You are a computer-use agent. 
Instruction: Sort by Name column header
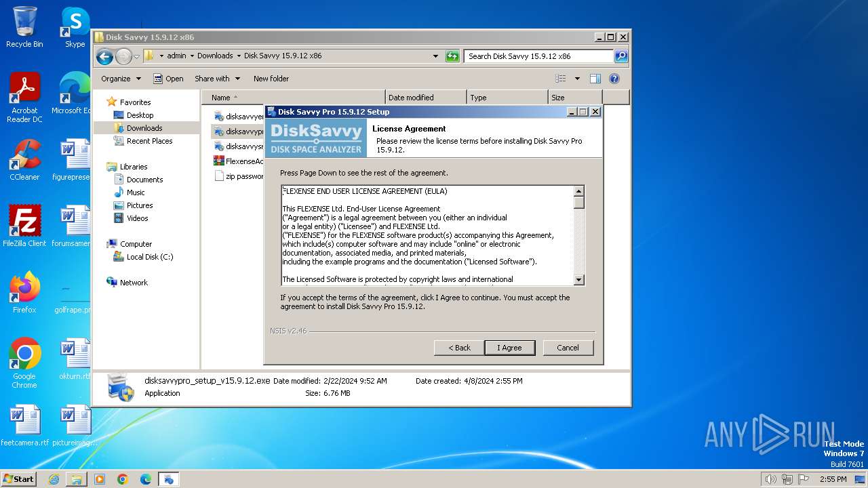(294, 98)
